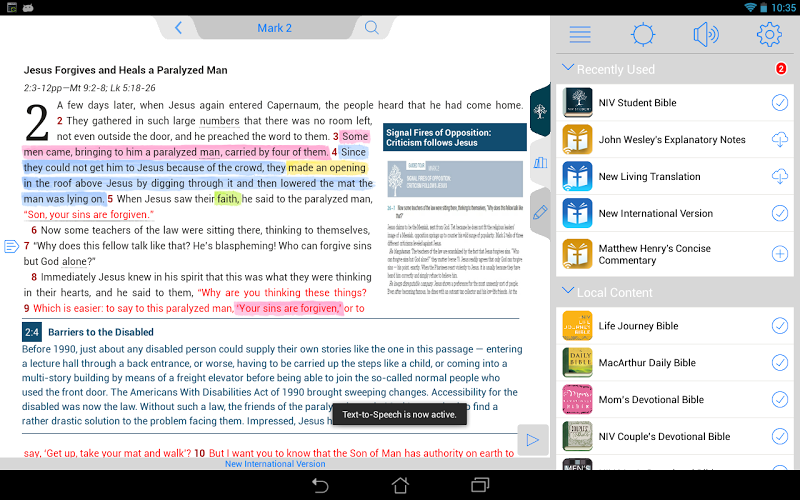Image resolution: width=800 pixels, height=500 pixels.
Task: Toggle checkmark for Mom's Devotional Bible
Action: 780,399
